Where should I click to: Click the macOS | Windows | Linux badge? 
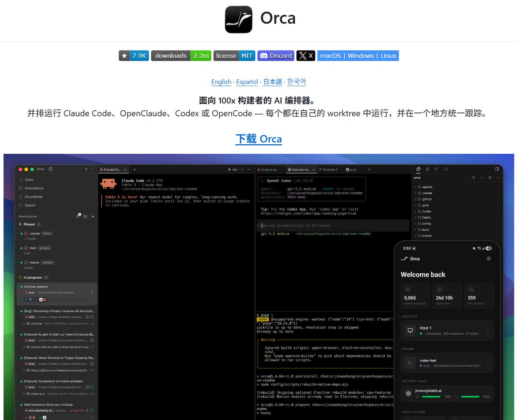pyautogui.click(x=358, y=56)
